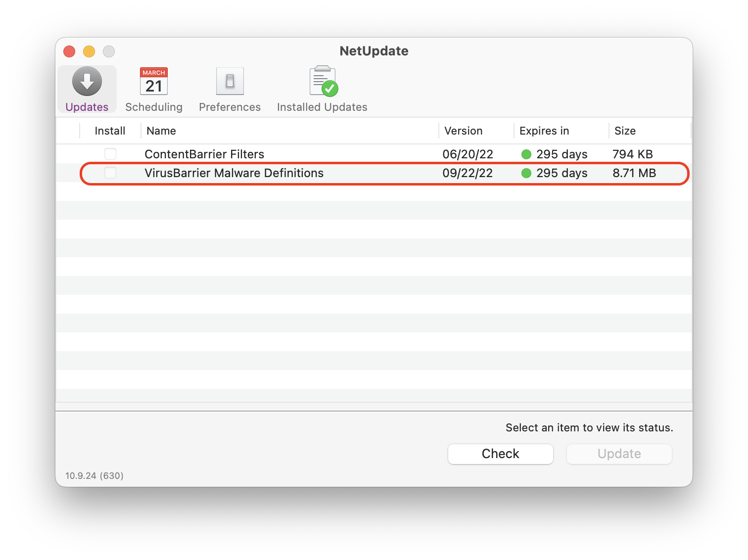Select the Preferences toolbar label
This screenshot has height=560, width=748.
pyautogui.click(x=230, y=107)
